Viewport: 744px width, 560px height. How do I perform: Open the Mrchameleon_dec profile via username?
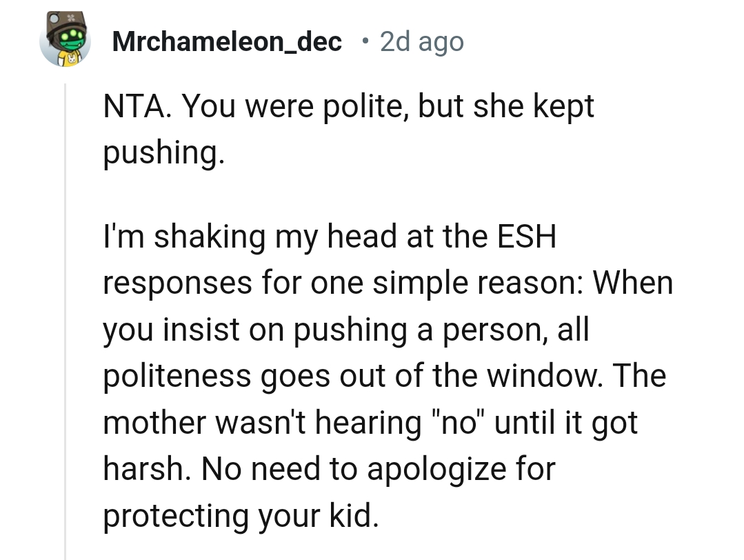tap(226, 42)
